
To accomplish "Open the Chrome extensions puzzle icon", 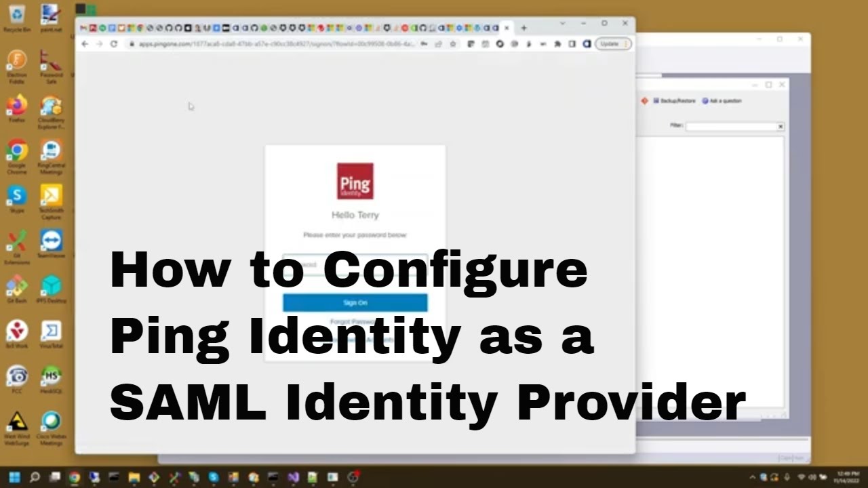I will coord(557,43).
